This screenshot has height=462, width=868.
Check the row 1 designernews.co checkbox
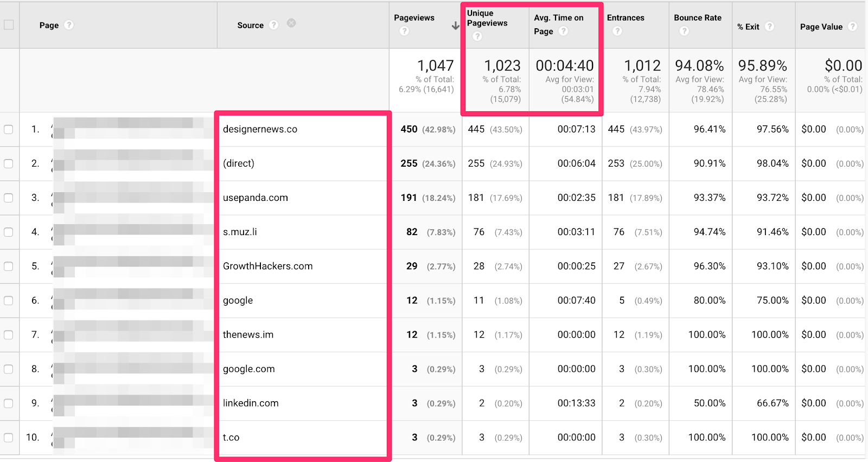point(9,129)
